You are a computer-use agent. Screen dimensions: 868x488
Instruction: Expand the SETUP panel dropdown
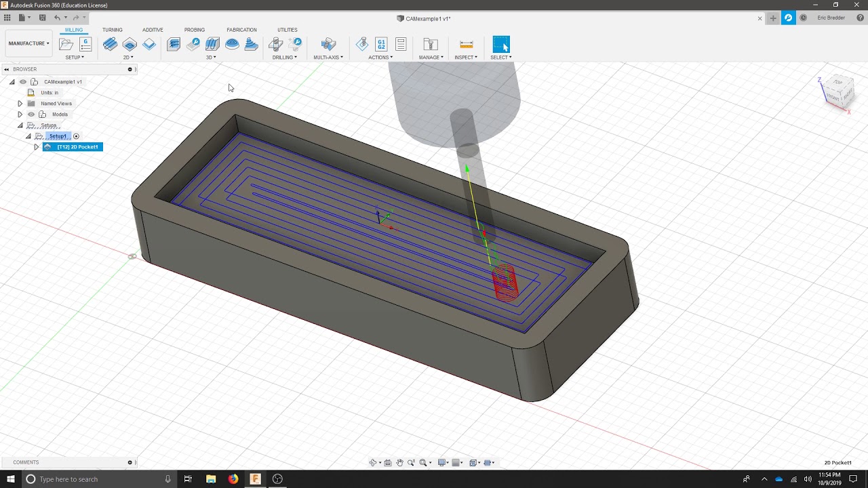[x=75, y=58]
